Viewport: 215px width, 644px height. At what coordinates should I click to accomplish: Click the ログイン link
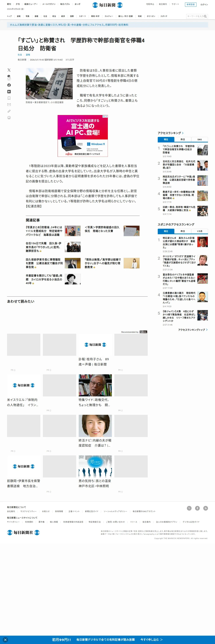(204, 5)
